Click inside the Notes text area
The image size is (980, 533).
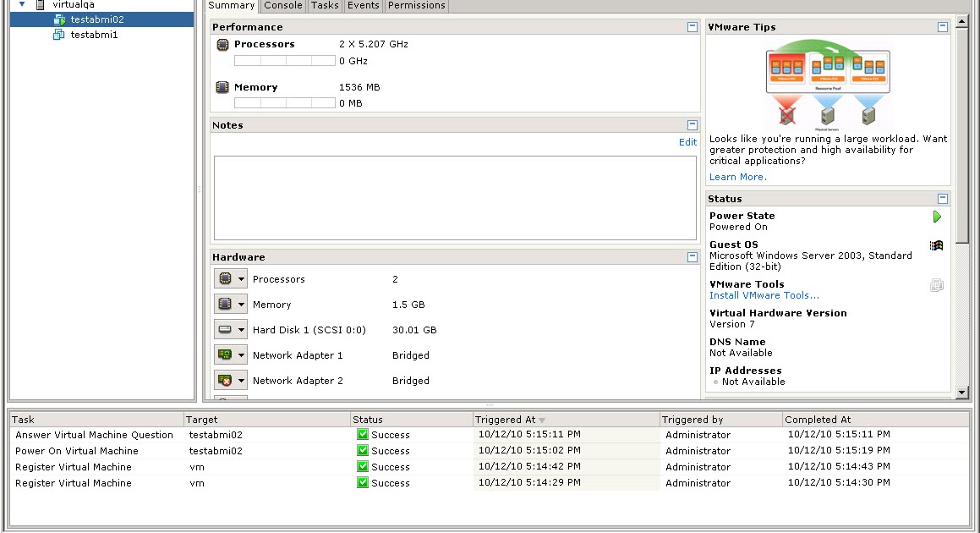point(455,198)
